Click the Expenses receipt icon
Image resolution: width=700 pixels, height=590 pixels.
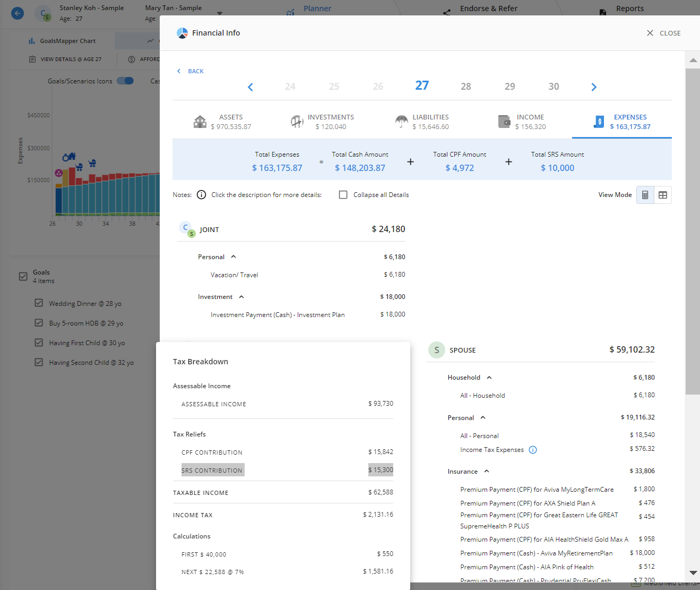[x=599, y=122]
